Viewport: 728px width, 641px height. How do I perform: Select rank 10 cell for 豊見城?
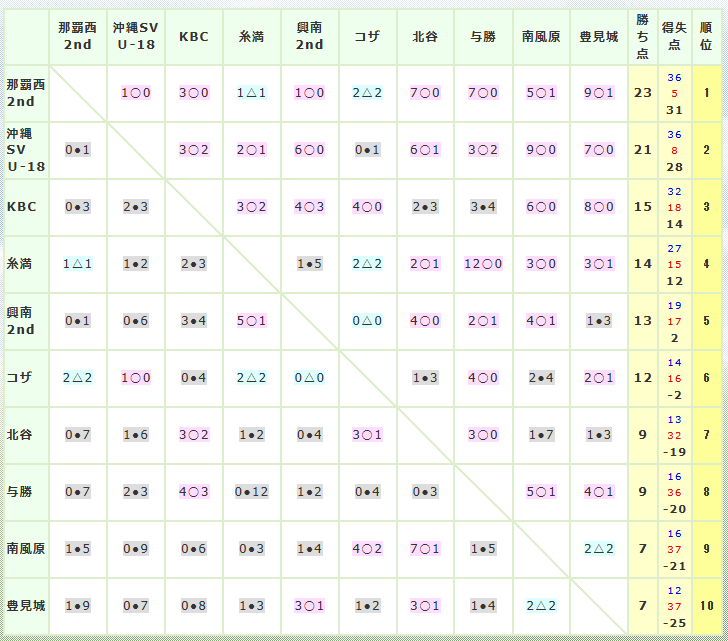click(706, 605)
